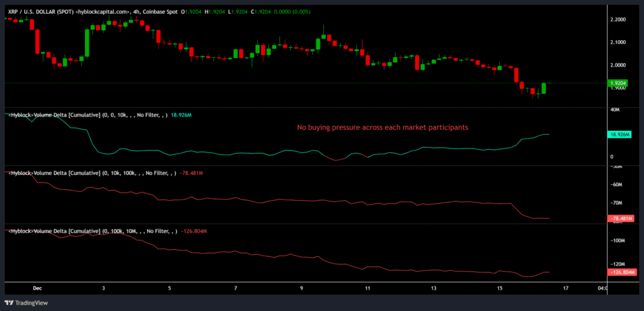
Task: Click the Dec label on time axis
Action: (37, 288)
